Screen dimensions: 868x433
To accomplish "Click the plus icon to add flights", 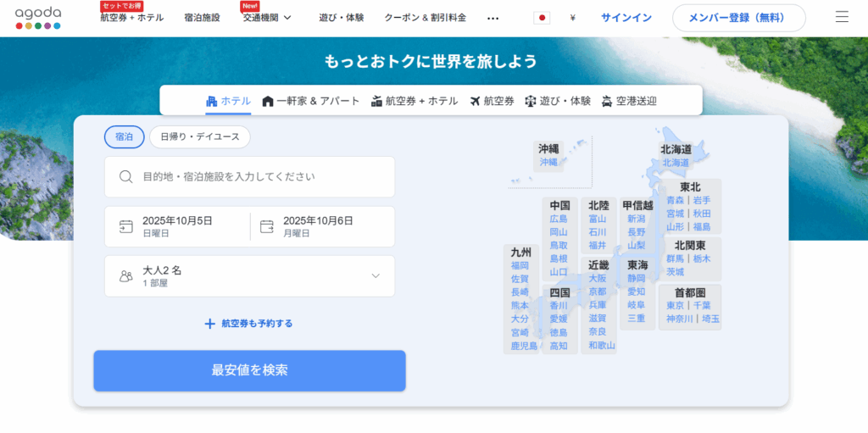I will point(210,323).
